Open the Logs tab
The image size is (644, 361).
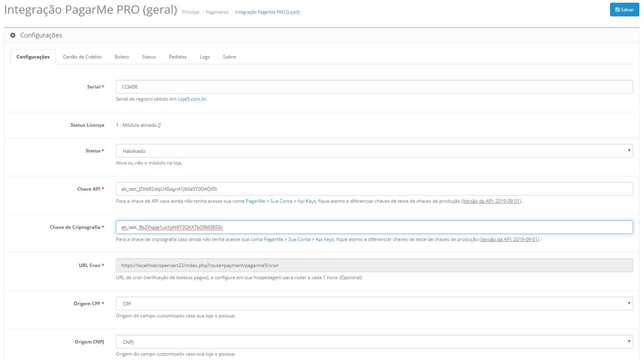(205, 57)
